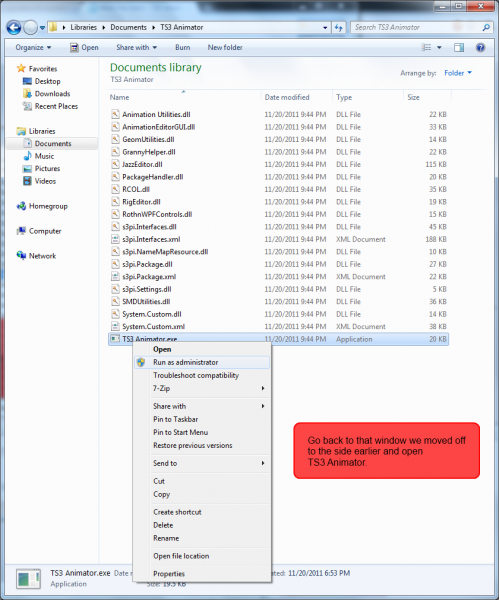Select RigEditor.dll file
This screenshot has height=600, width=499.
click(x=141, y=202)
